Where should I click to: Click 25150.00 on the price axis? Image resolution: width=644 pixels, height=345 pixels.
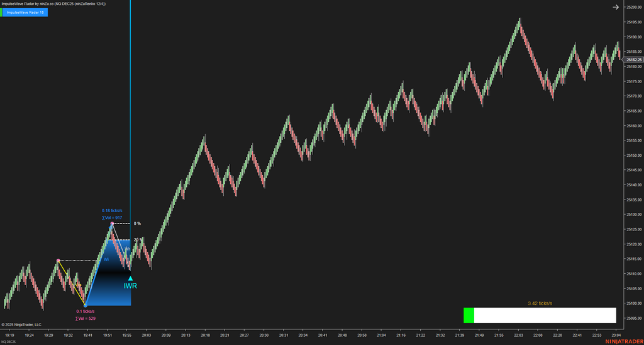pos(633,156)
